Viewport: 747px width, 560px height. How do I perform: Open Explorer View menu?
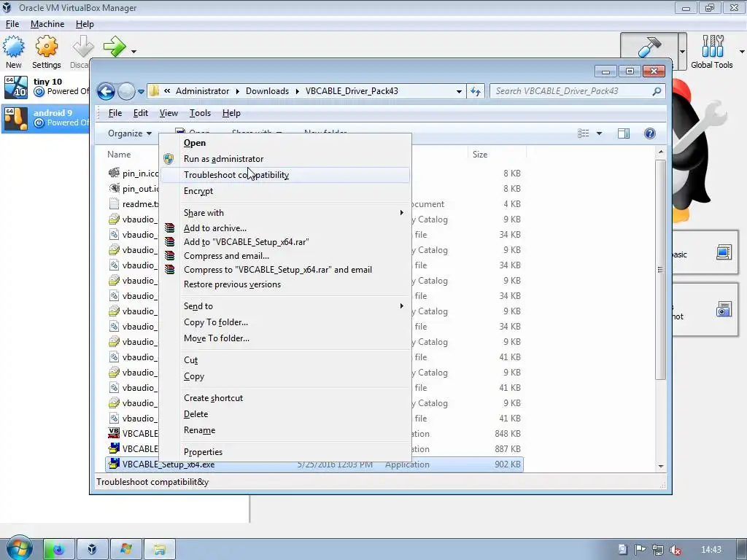(x=169, y=113)
